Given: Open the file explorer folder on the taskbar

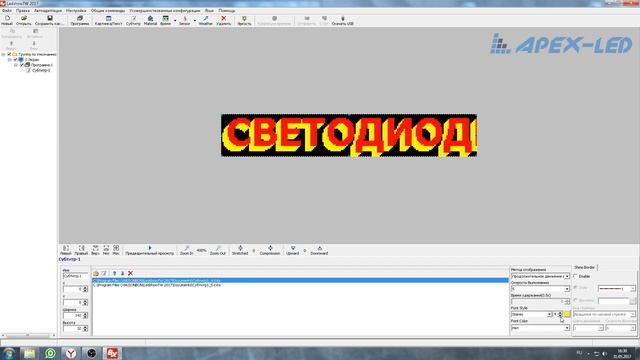Looking at the screenshot, I should click(x=29, y=353).
